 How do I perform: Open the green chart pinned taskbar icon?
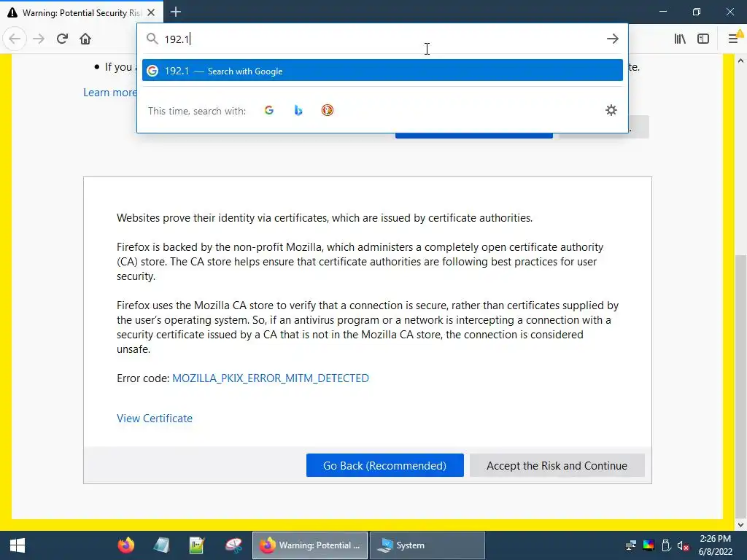tap(197, 545)
